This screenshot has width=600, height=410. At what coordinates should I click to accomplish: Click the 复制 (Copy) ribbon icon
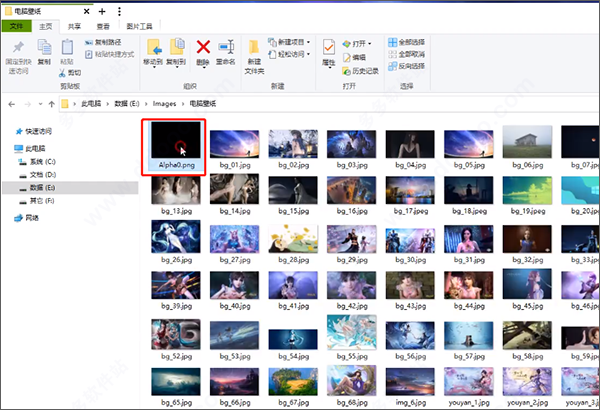44,47
